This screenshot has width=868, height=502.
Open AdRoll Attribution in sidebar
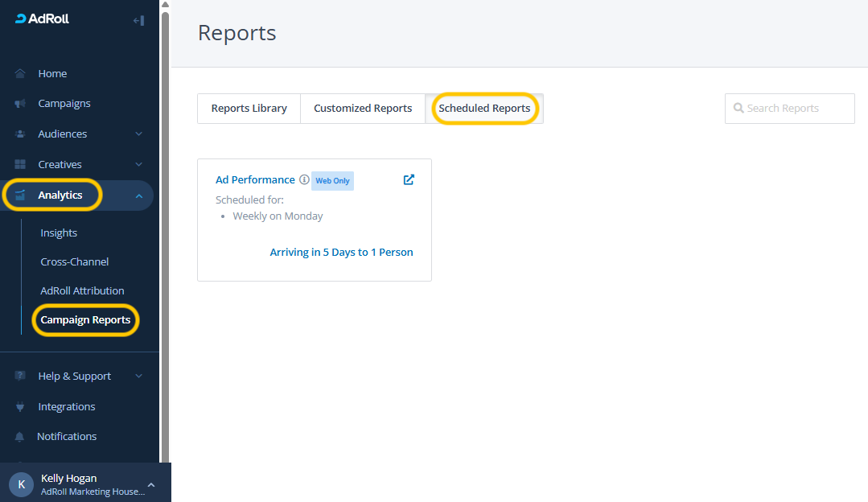coord(82,291)
